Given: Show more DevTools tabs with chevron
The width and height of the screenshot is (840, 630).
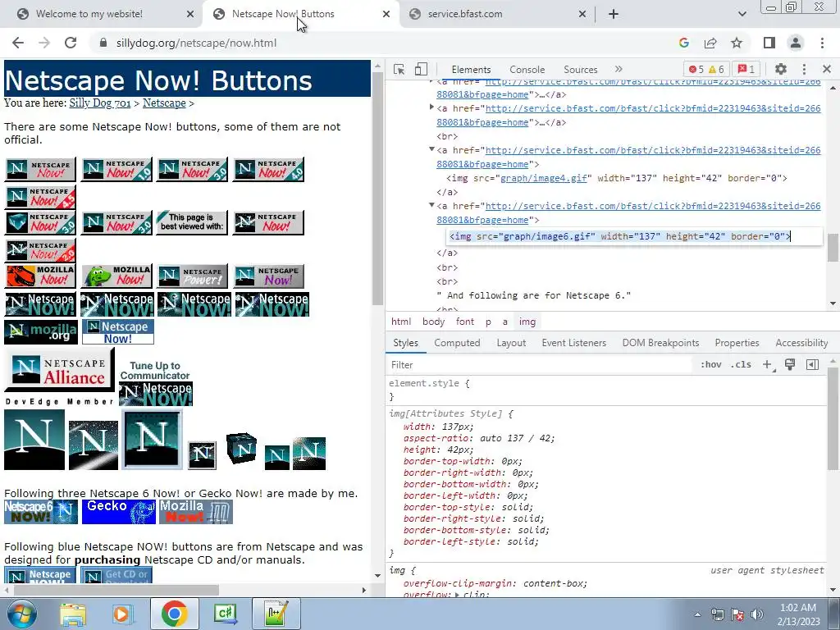Looking at the screenshot, I should pos(619,69).
